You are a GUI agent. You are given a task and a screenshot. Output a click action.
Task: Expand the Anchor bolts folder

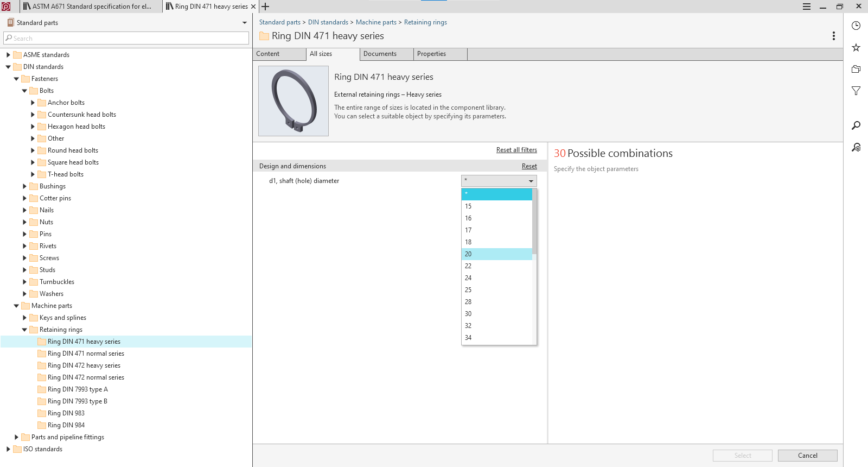tap(33, 103)
